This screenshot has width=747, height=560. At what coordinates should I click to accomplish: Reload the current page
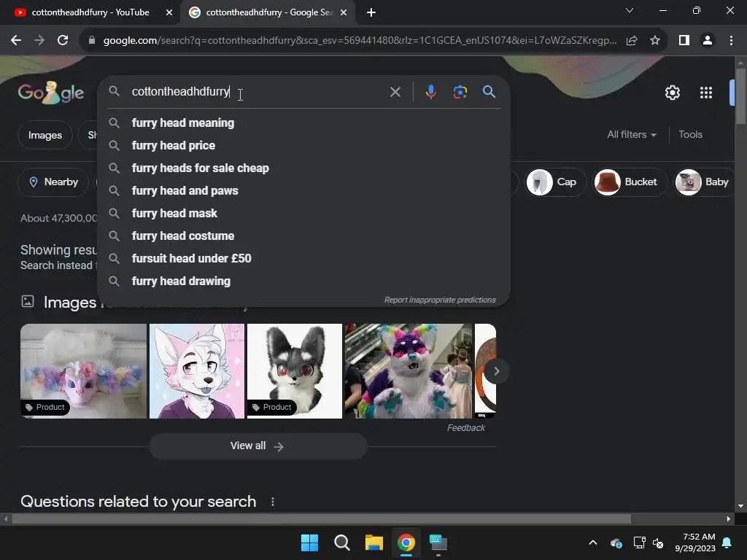pyautogui.click(x=63, y=41)
